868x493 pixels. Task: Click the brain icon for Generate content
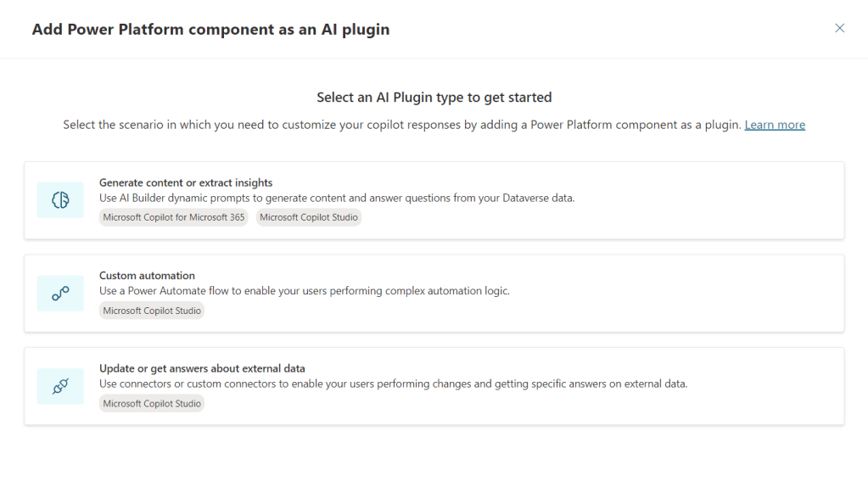60,200
